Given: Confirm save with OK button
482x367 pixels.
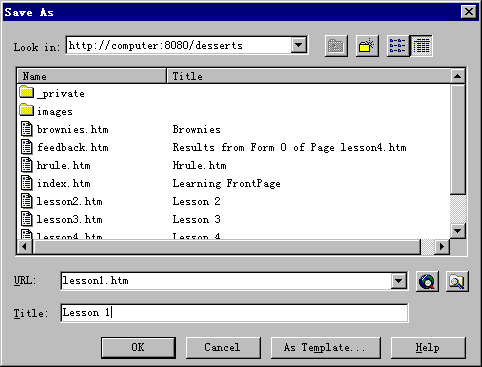Looking at the screenshot, I should click(138, 348).
